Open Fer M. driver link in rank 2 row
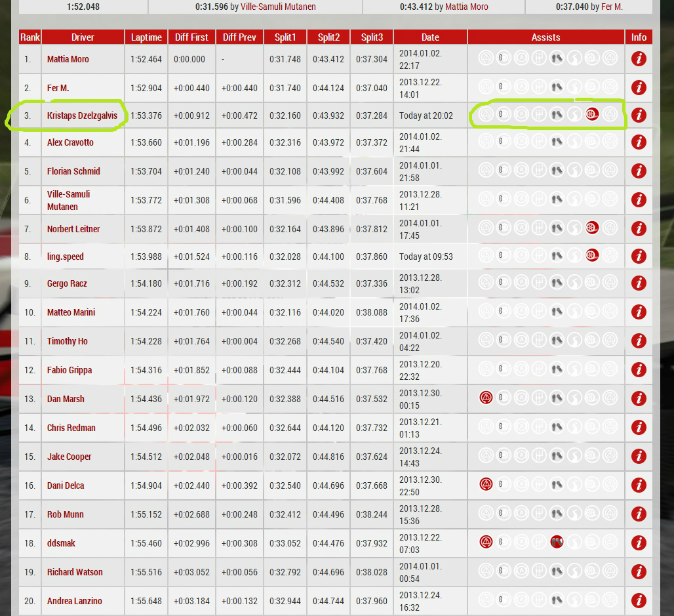The height and width of the screenshot is (616, 674). [x=58, y=88]
